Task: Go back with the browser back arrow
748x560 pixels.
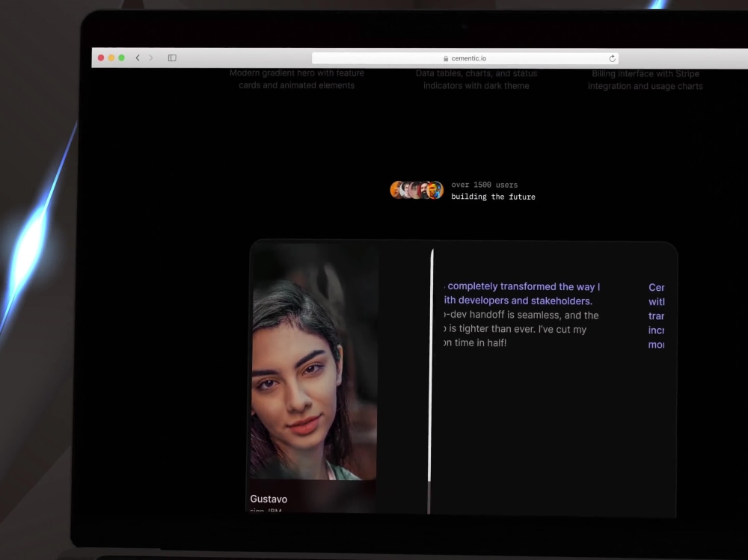Action: pyautogui.click(x=138, y=58)
